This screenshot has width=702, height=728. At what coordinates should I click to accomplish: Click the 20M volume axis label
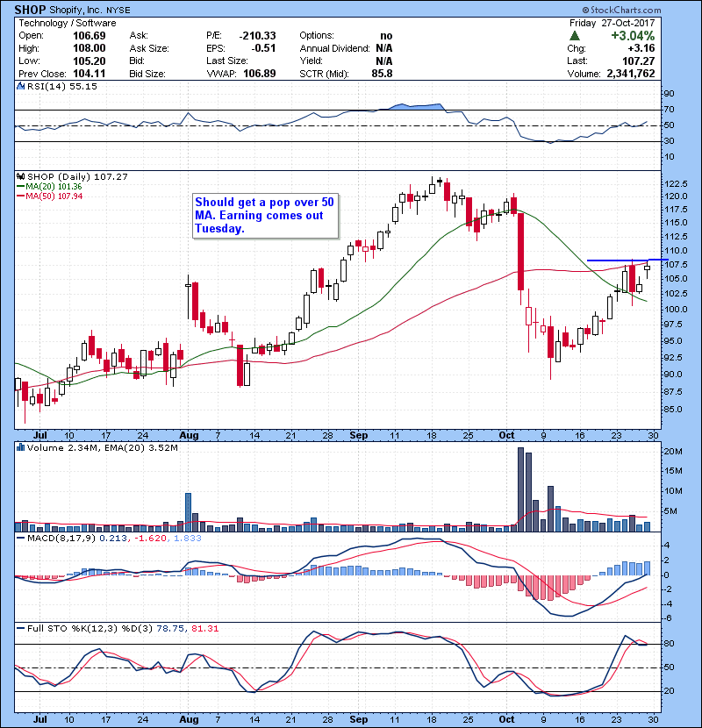(673, 452)
